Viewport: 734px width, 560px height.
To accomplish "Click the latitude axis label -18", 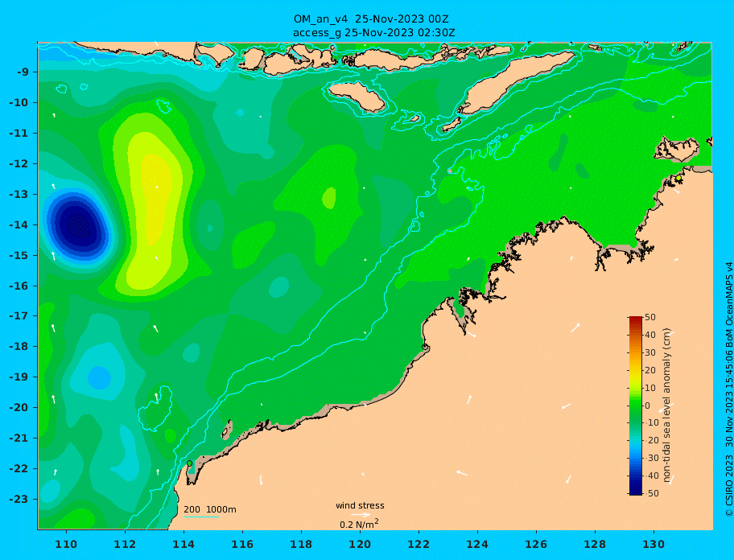I will pyautogui.click(x=19, y=347).
